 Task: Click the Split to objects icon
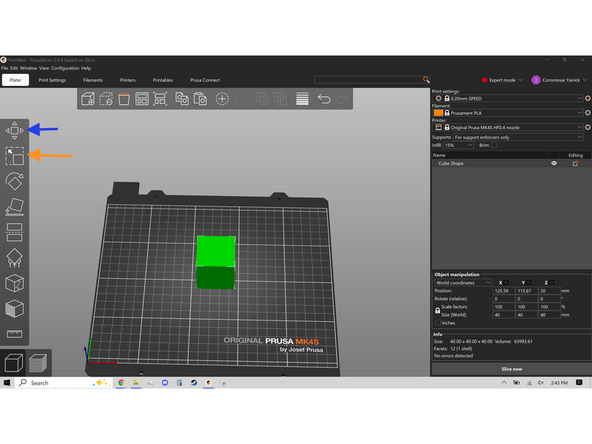pyautogui.click(x=262, y=99)
